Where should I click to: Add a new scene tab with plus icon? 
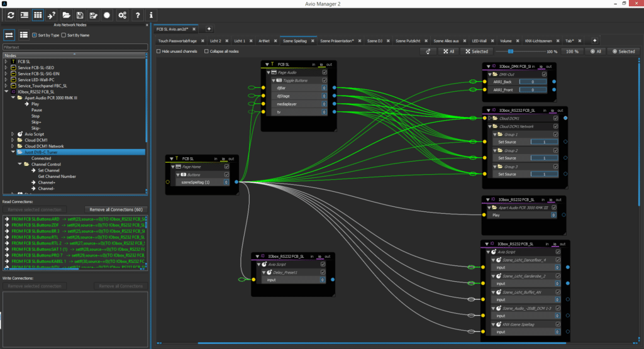[x=595, y=40]
